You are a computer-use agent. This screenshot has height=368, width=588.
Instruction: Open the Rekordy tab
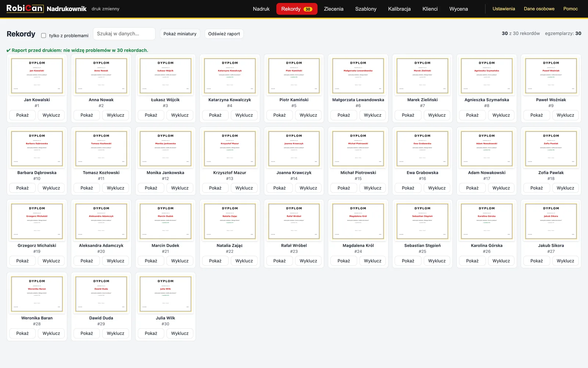(x=297, y=9)
